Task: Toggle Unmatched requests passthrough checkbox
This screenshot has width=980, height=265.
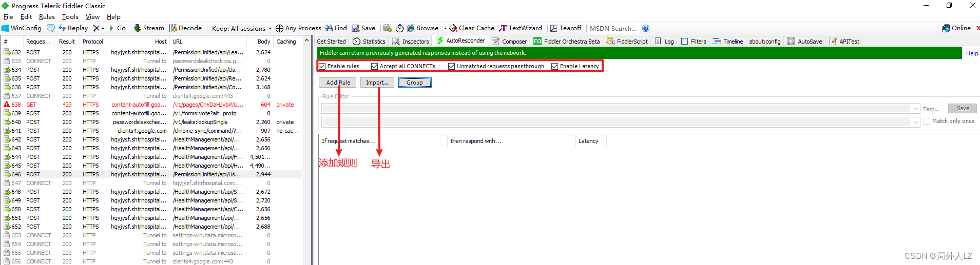Action: click(x=452, y=66)
